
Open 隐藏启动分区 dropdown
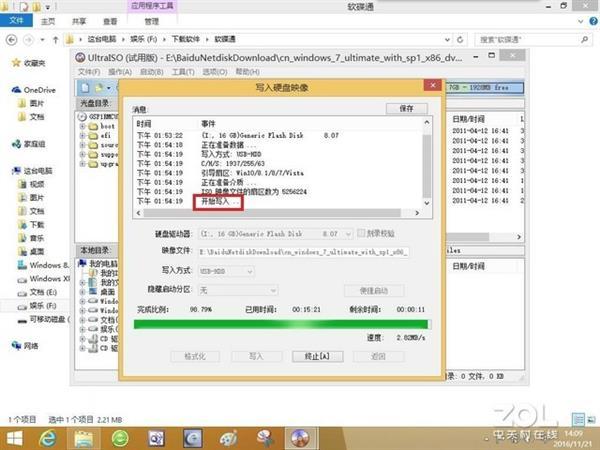point(273,290)
